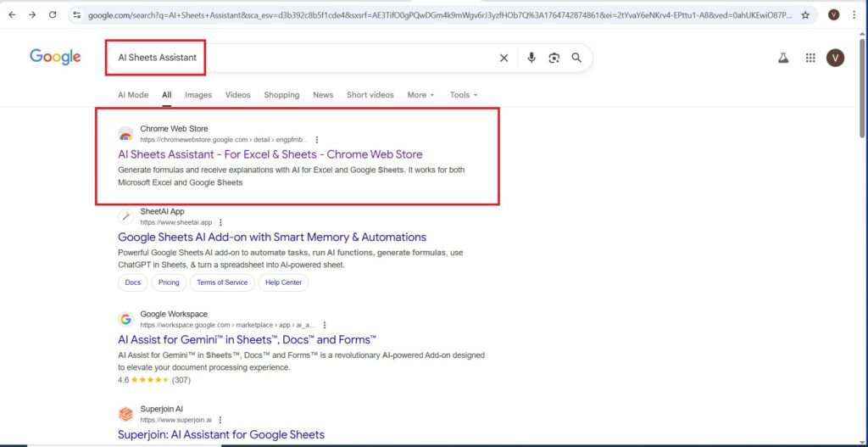Image resolution: width=868 pixels, height=447 pixels.
Task: Bookmark this page with star icon
Action: pyautogui.click(x=805, y=14)
